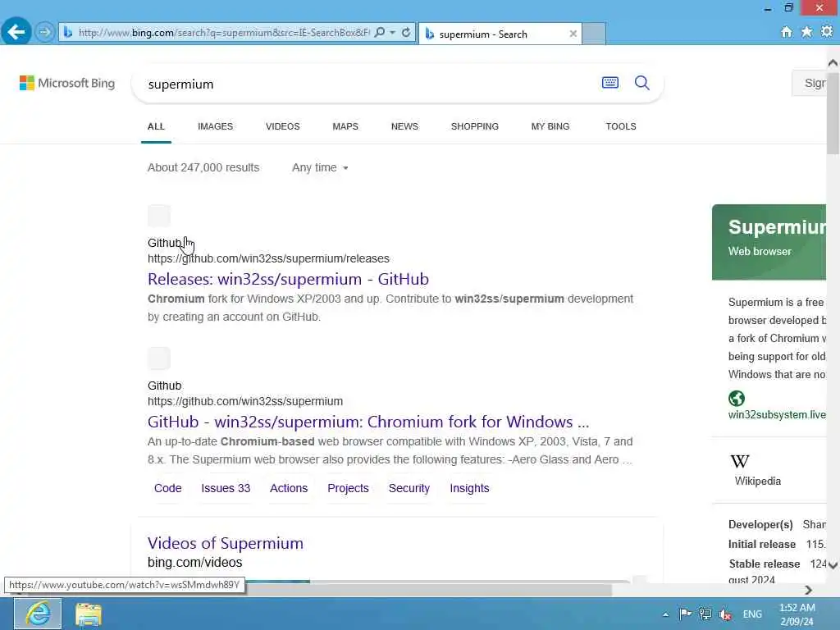Open the Security sitelink

pyautogui.click(x=409, y=488)
